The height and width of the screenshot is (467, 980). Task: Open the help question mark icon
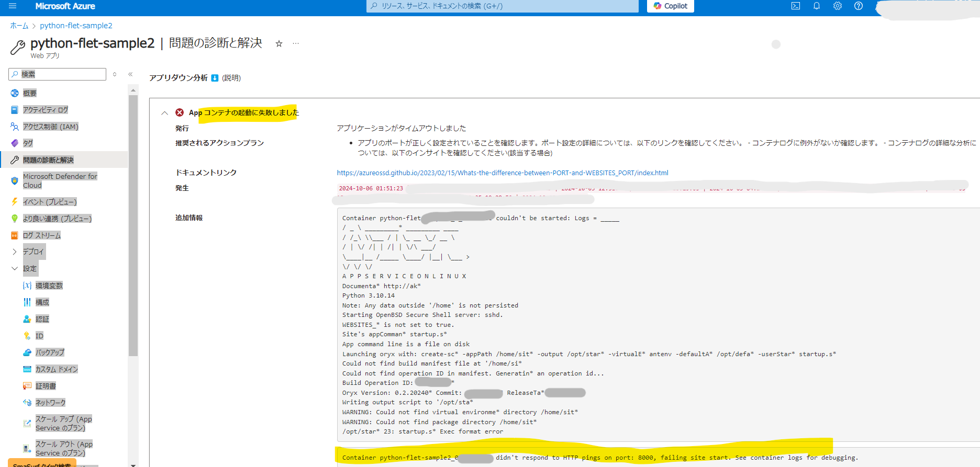[859, 6]
